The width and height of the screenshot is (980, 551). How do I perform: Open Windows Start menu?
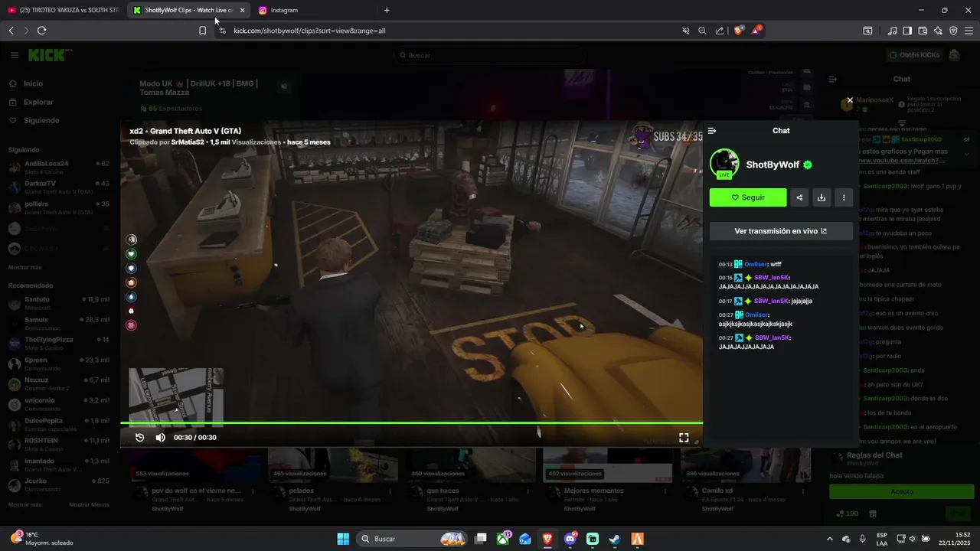[x=343, y=539]
